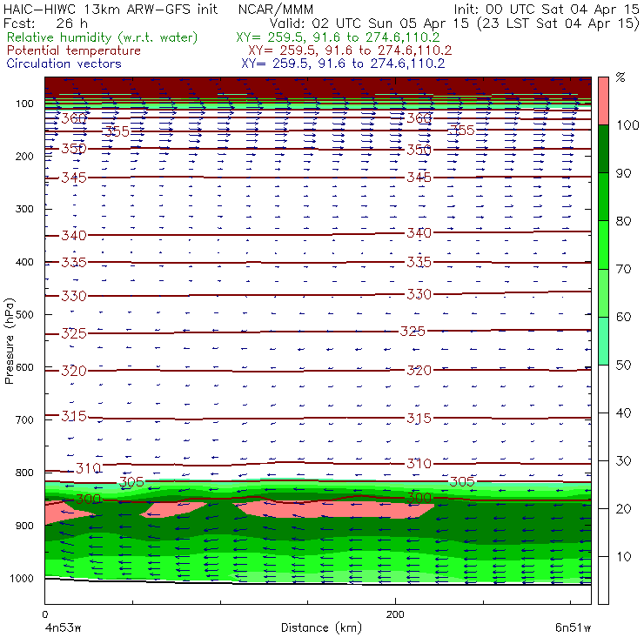The height and width of the screenshot is (644, 644).
Task: Click the 80–90% green colorbar segment
Action: click(603, 197)
